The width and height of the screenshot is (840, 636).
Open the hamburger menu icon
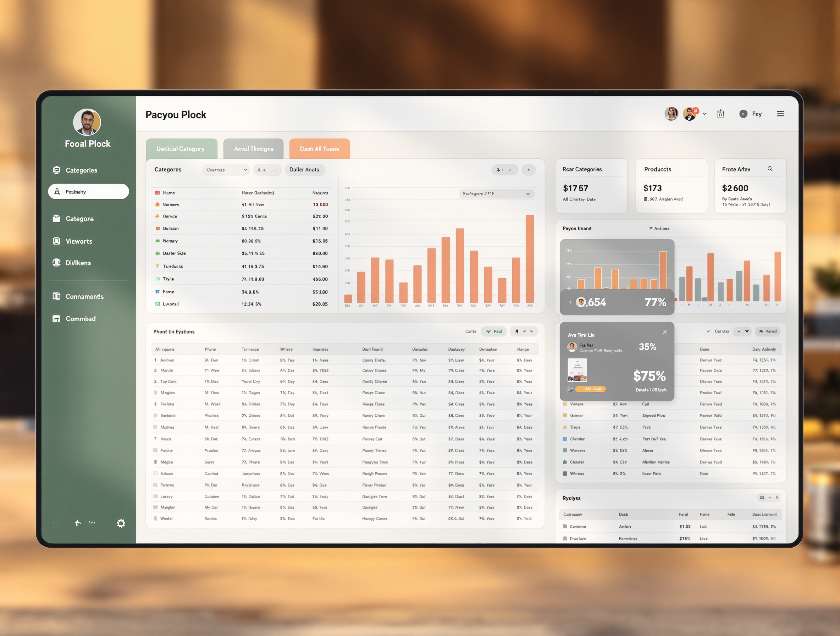781,114
